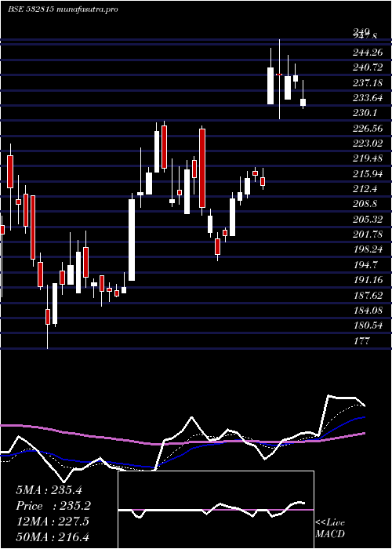Click the 219.48 price axis label
The width and height of the screenshot is (392, 549).
pos(368,159)
